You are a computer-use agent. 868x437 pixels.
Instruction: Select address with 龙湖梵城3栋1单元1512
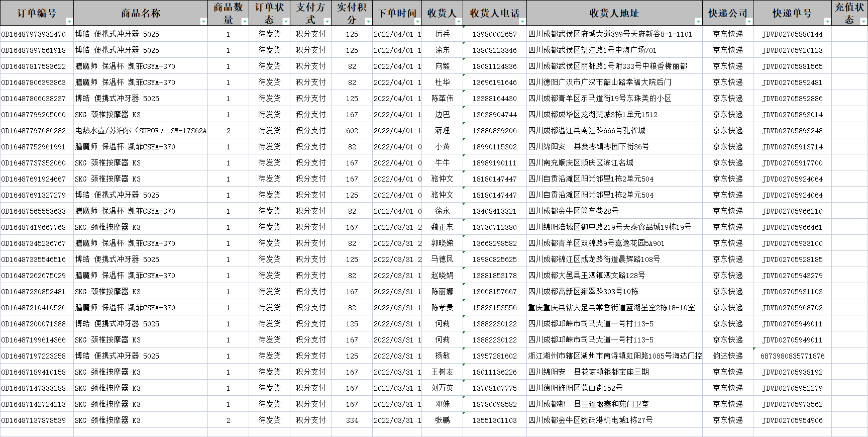pyautogui.click(x=614, y=115)
